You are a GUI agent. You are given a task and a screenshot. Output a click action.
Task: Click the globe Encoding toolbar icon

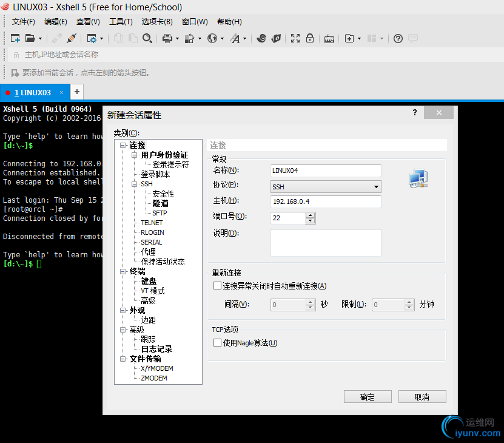pos(212,39)
